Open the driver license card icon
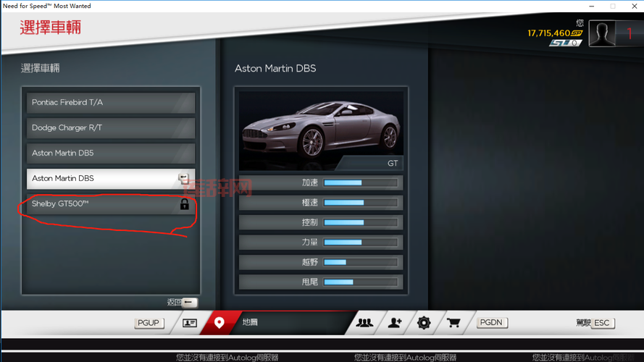The height and width of the screenshot is (362, 644). coord(190,323)
